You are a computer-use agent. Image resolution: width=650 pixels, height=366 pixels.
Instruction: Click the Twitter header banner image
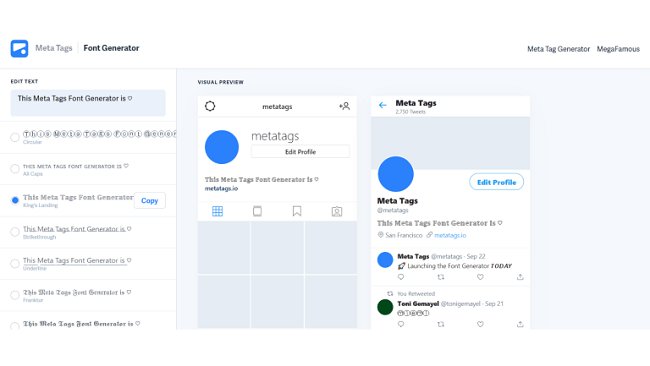[450, 143]
